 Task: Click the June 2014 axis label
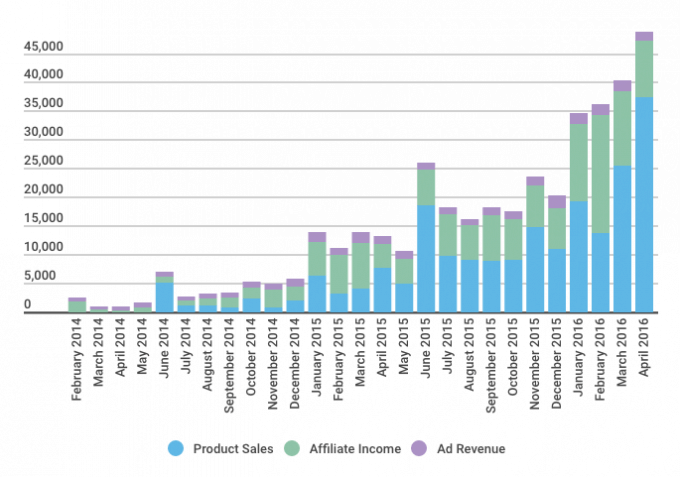pos(163,348)
